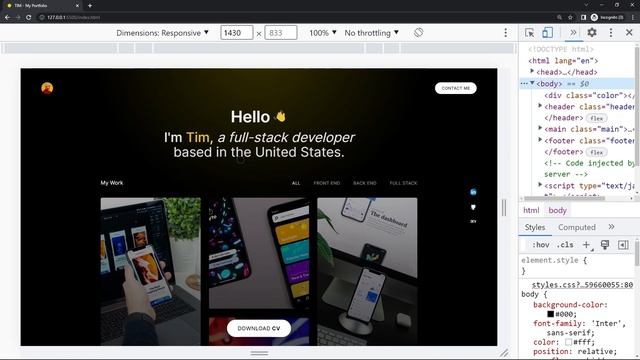Activate the element inspector picker

[x=530, y=33]
